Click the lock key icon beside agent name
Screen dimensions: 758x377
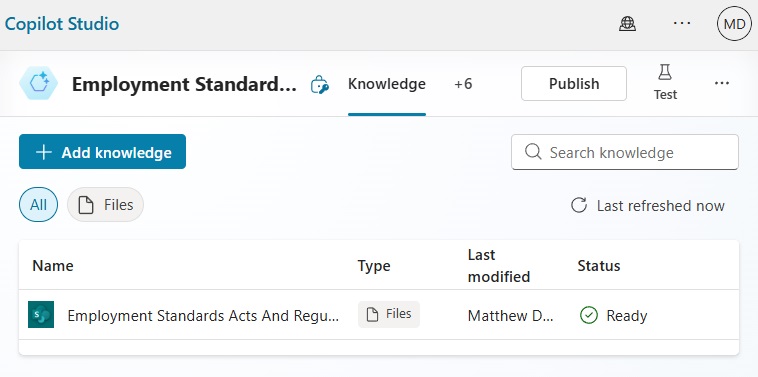pos(320,85)
